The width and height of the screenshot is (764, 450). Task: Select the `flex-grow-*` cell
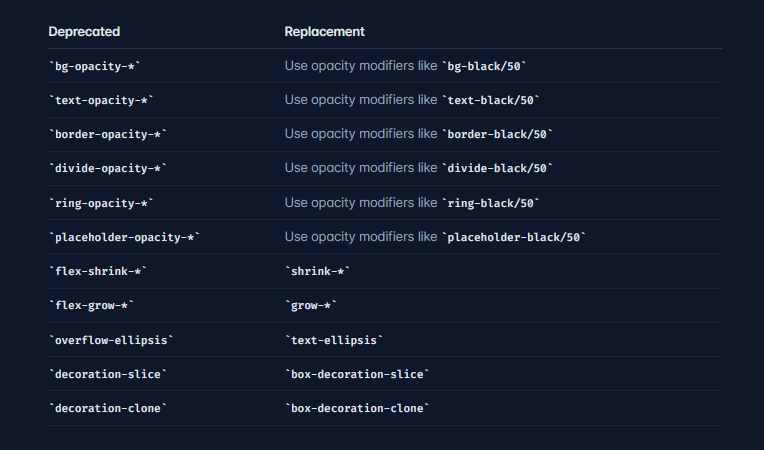pos(94,305)
